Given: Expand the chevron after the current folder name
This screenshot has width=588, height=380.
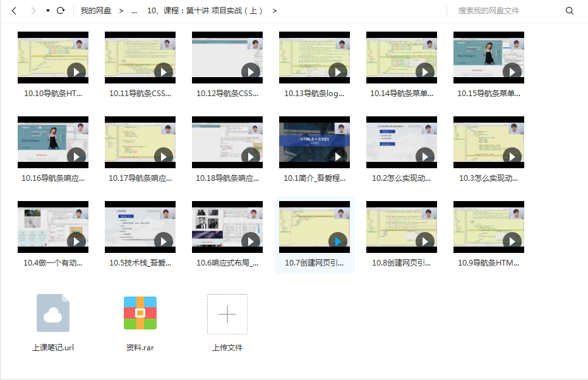Looking at the screenshot, I should pos(275,11).
